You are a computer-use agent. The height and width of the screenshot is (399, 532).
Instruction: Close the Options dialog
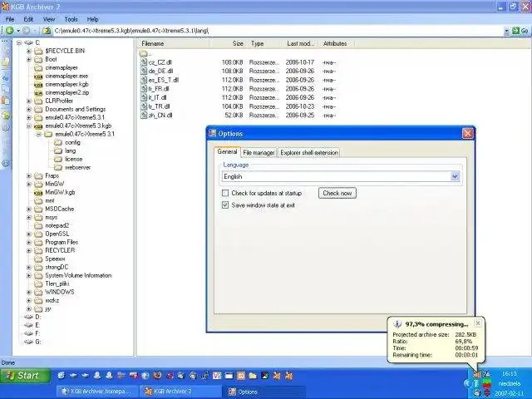(x=467, y=133)
